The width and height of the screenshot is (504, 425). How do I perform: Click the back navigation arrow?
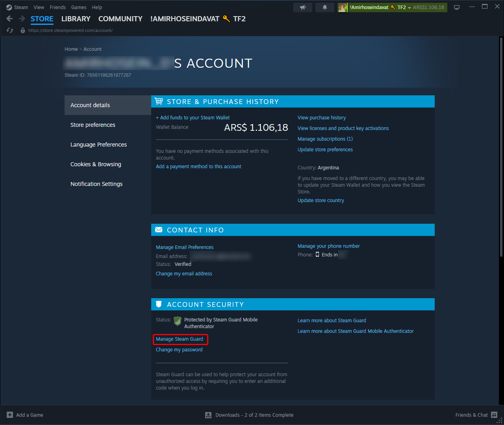[10, 19]
